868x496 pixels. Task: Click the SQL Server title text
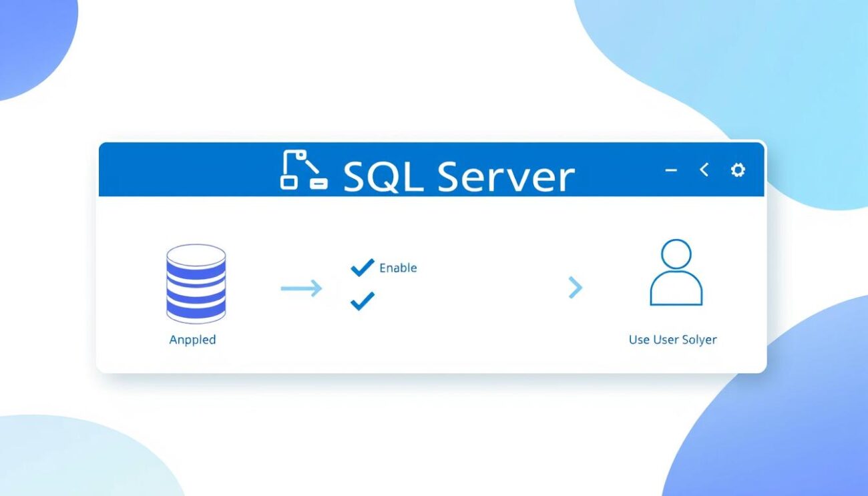tap(459, 176)
